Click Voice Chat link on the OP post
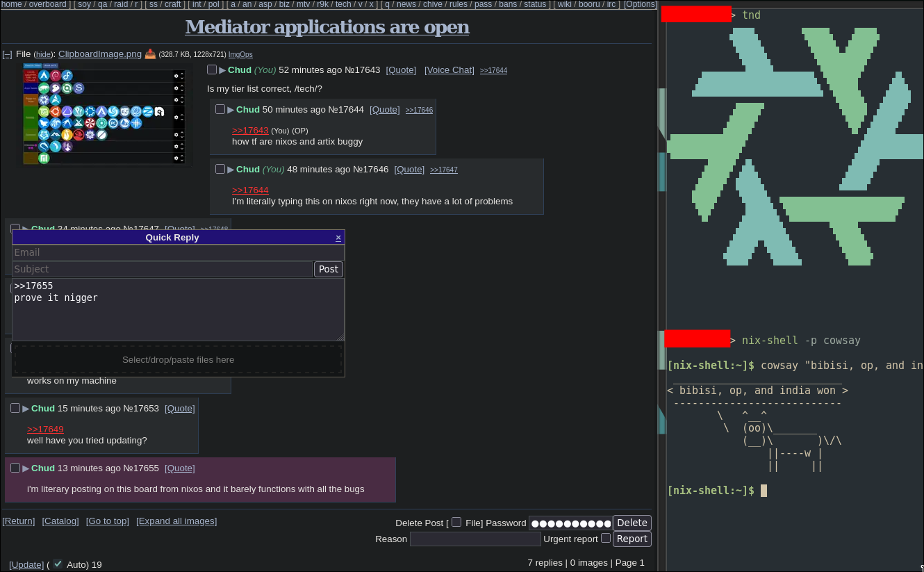 pyautogui.click(x=449, y=70)
